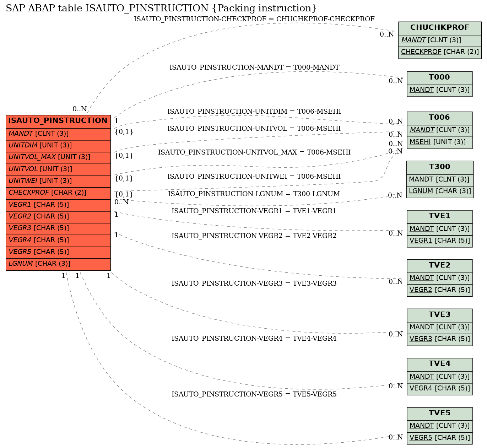The width and height of the screenshot is (487, 448).
Task: Open the TVE2 table header
Action: 439,266
